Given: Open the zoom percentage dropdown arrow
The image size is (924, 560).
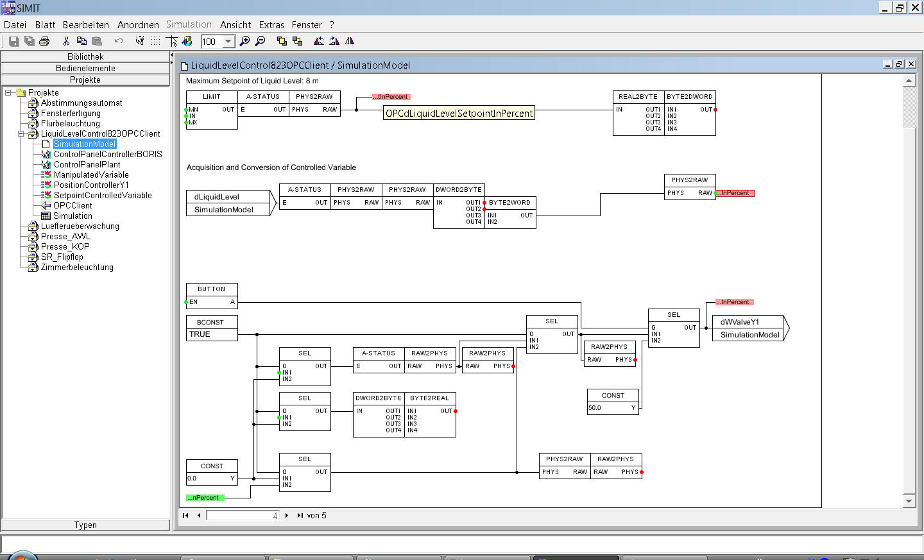Looking at the screenshot, I should (228, 42).
